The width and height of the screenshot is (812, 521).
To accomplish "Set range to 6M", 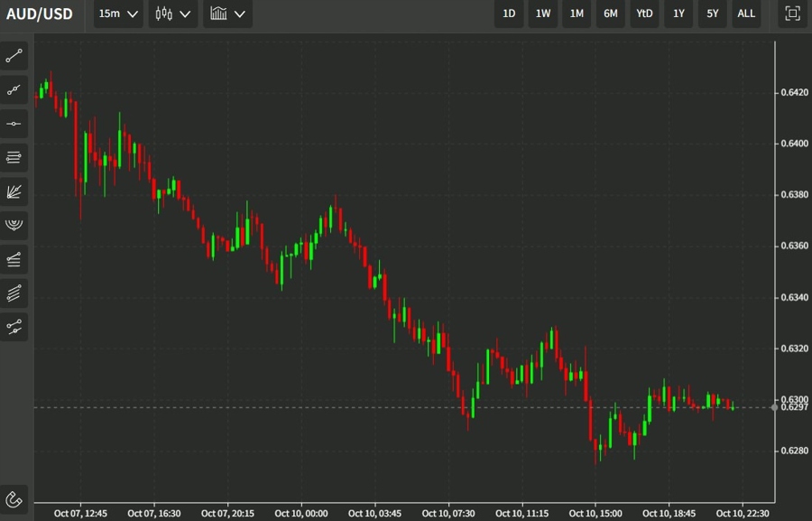I will coord(611,14).
